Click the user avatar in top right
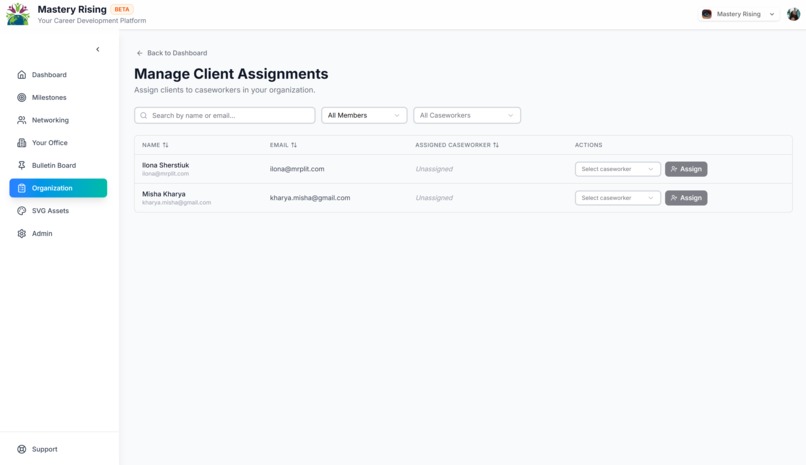This screenshot has width=806, height=465. pos(794,14)
